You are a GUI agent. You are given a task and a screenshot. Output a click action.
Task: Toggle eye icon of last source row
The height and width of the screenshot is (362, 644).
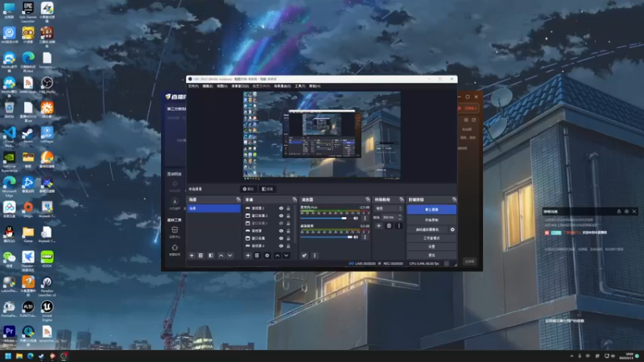pyautogui.click(x=281, y=246)
